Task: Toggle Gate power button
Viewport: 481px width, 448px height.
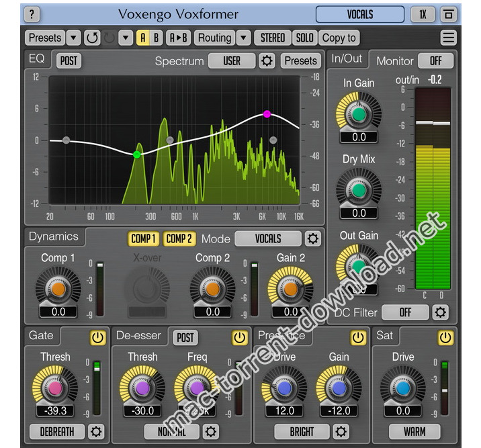Action: click(x=97, y=338)
